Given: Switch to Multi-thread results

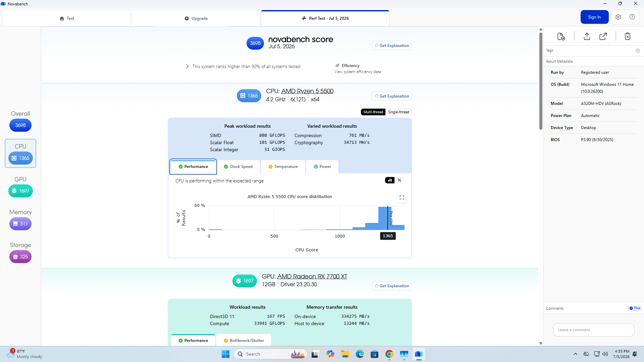Looking at the screenshot, I should point(373,112).
